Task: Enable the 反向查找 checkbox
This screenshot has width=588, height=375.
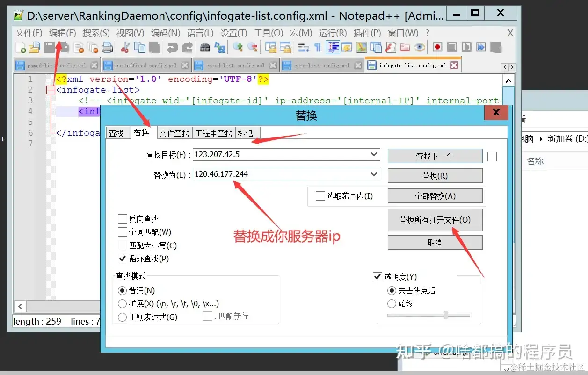Action: point(123,219)
